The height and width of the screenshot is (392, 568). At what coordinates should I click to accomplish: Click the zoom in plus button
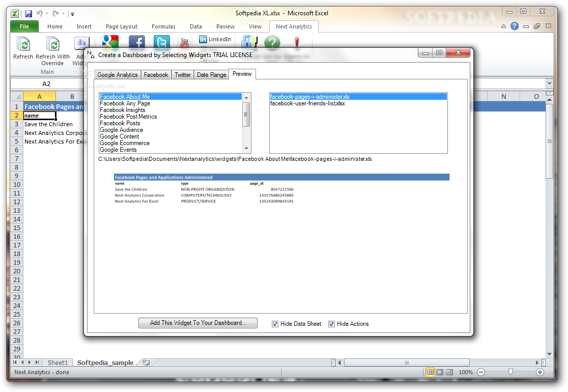pyautogui.click(x=539, y=372)
